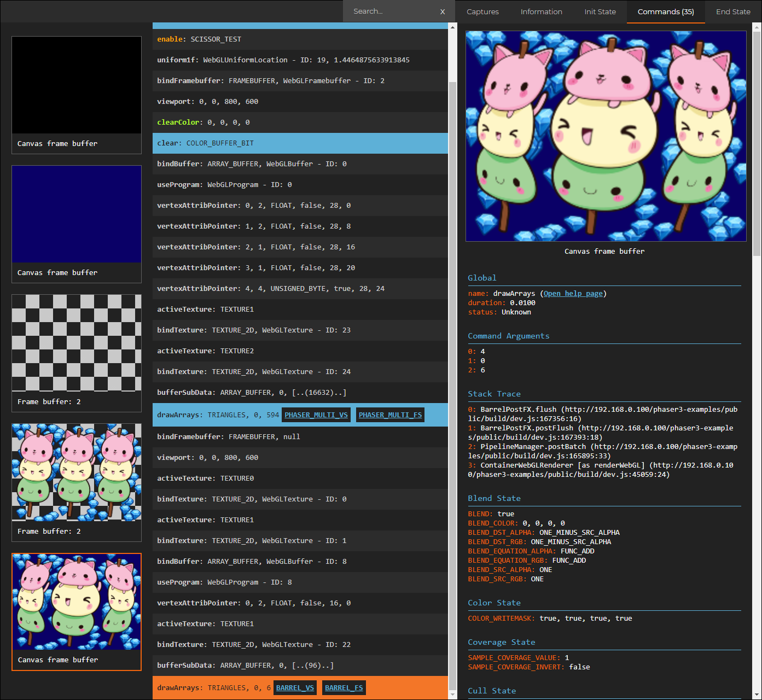
Task: Open the PHASER_MULTI_FS shader source
Action: (390, 415)
